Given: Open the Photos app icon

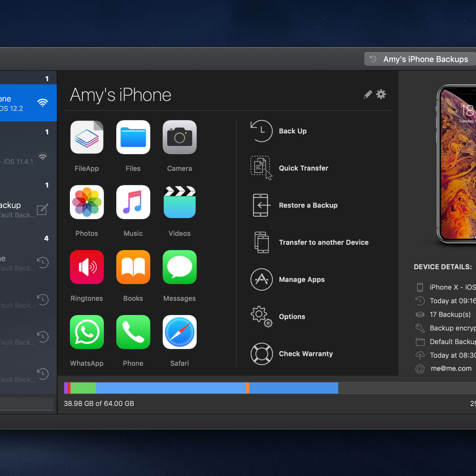Looking at the screenshot, I should coord(87,202).
